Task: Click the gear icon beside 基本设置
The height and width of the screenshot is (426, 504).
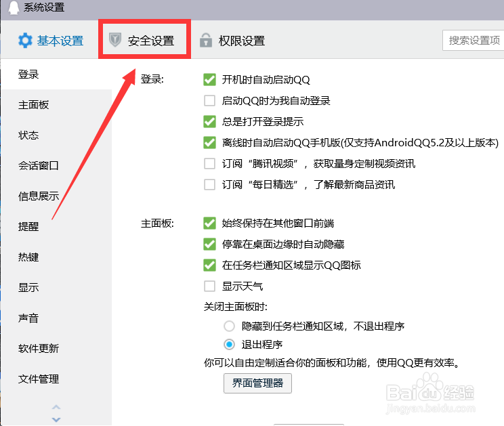Action: pyautogui.click(x=25, y=41)
